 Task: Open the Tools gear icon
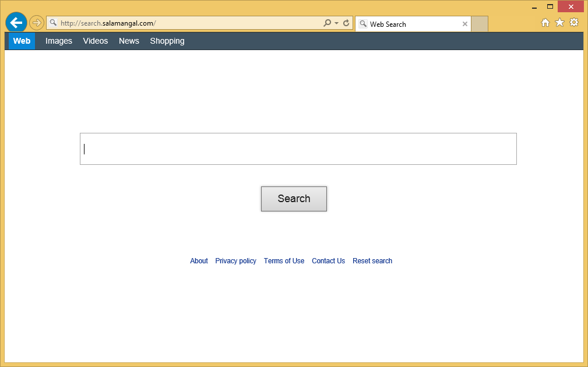click(x=574, y=23)
